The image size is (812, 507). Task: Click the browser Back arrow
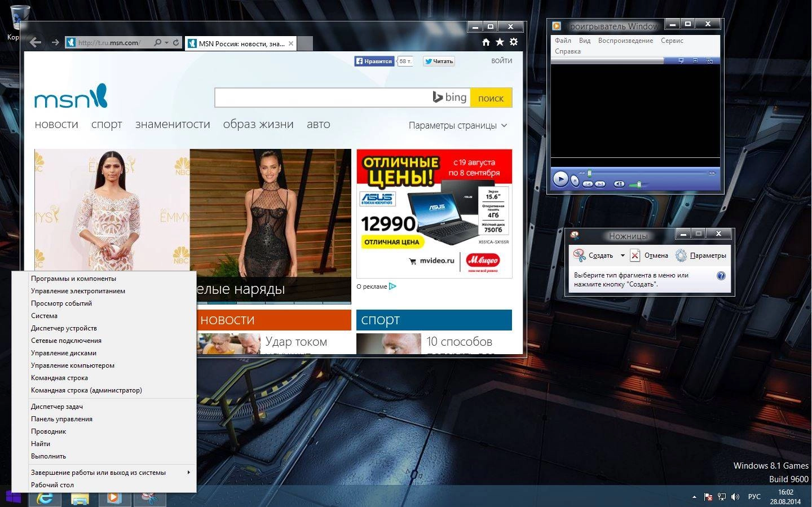pos(36,42)
